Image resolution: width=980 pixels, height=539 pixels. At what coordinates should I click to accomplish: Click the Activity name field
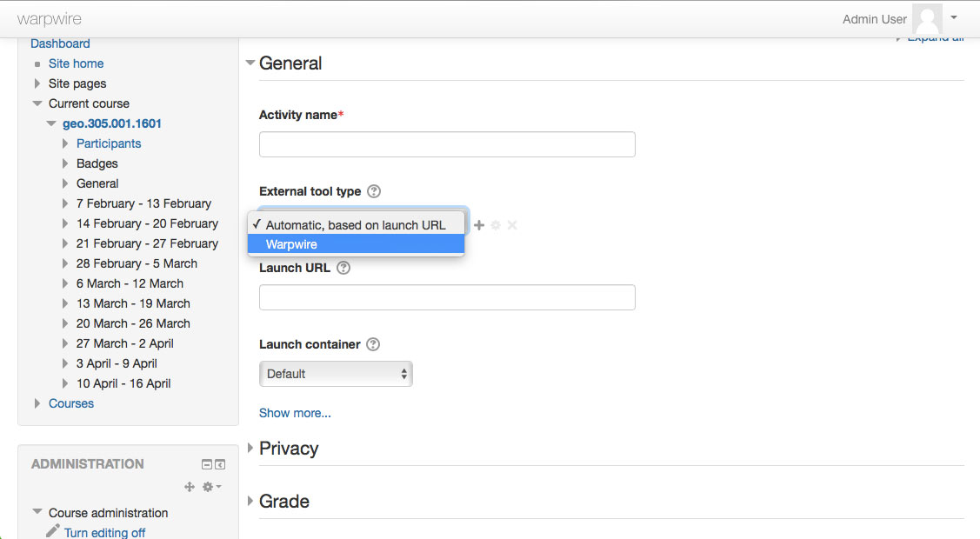(447, 144)
